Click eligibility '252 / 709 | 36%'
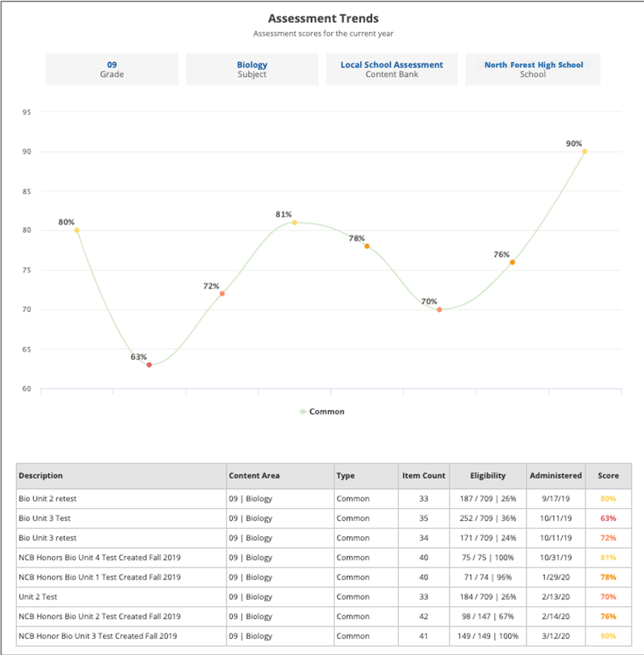The image size is (644, 655). click(x=488, y=518)
